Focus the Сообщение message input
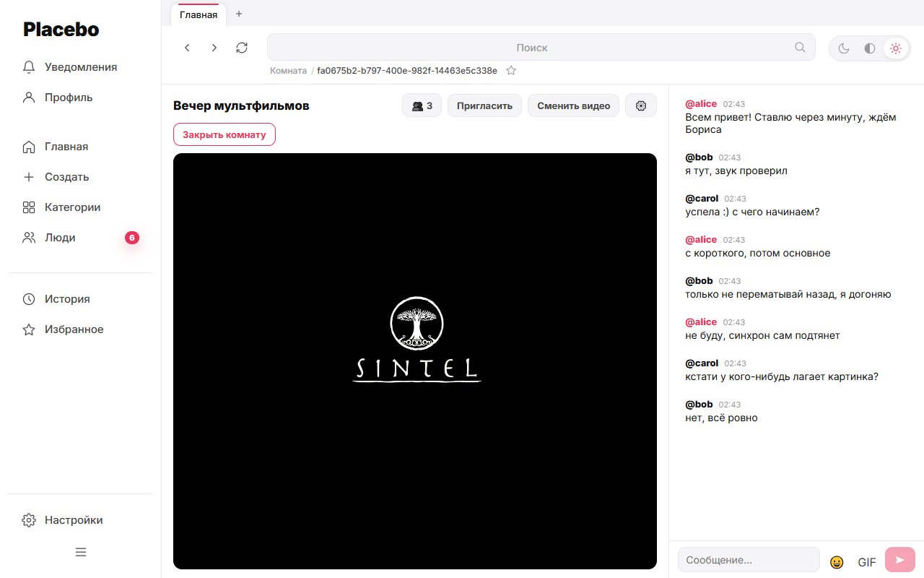This screenshot has width=924, height=578. point(749,560)
